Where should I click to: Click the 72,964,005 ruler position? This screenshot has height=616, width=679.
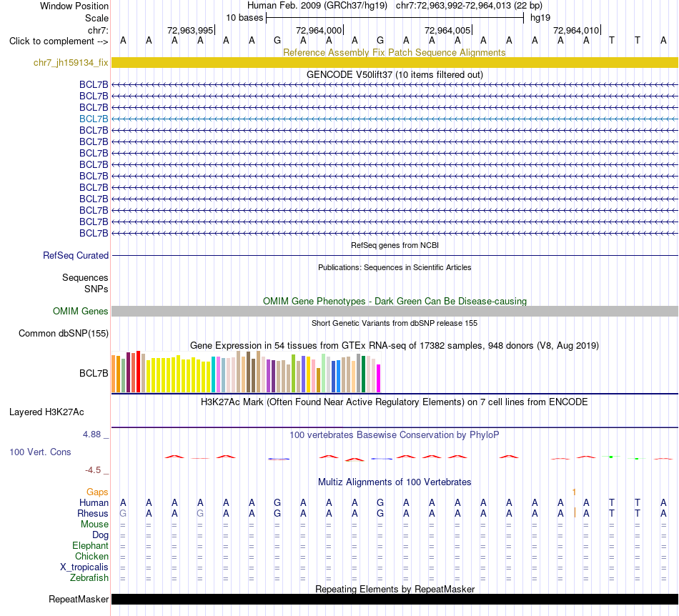[x=447, y=30]
